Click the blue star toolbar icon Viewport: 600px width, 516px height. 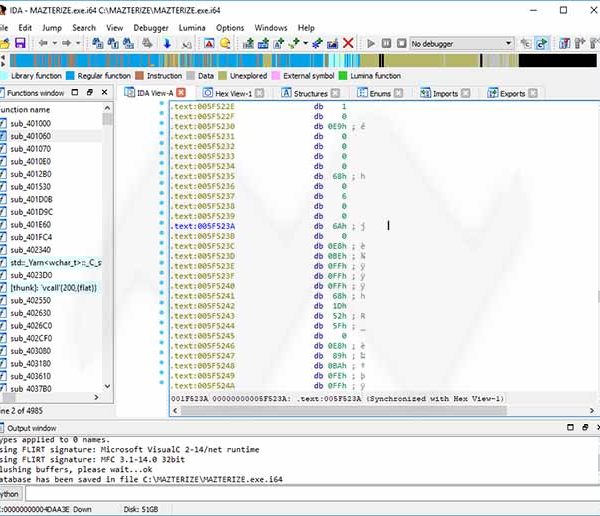317,43
